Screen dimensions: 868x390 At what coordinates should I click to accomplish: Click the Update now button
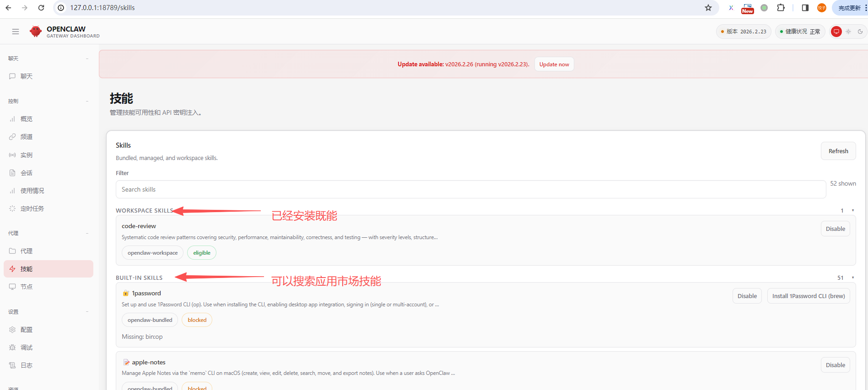pyautogui.click(x=554, y=64)
